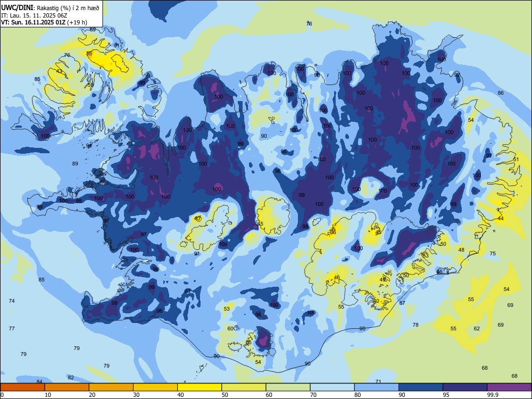This screenshot has height=399, width=532.
Task: Click the '60' value near Vestmannaeyjar
Action: click(230, 328)
